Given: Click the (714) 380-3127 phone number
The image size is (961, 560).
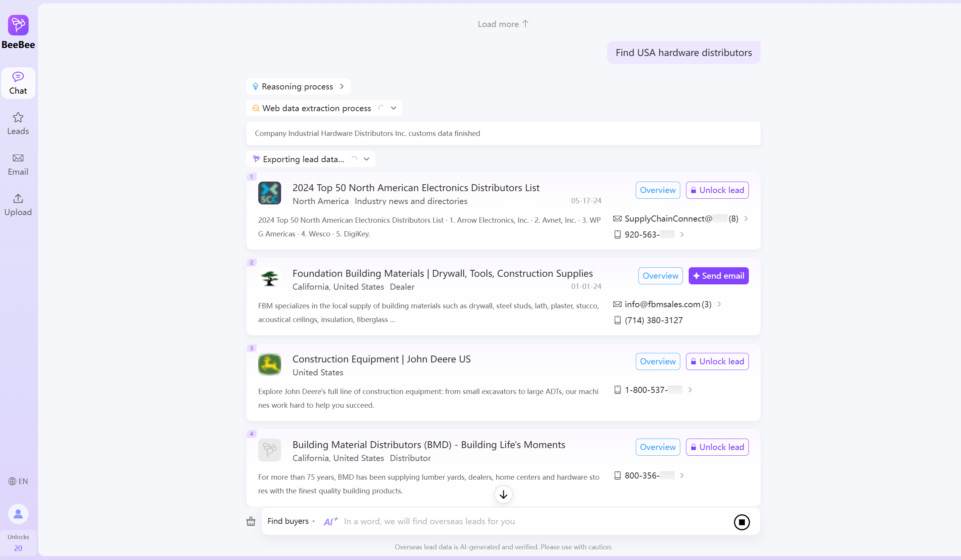Looking at the screenshot, I should click(654, 320).
